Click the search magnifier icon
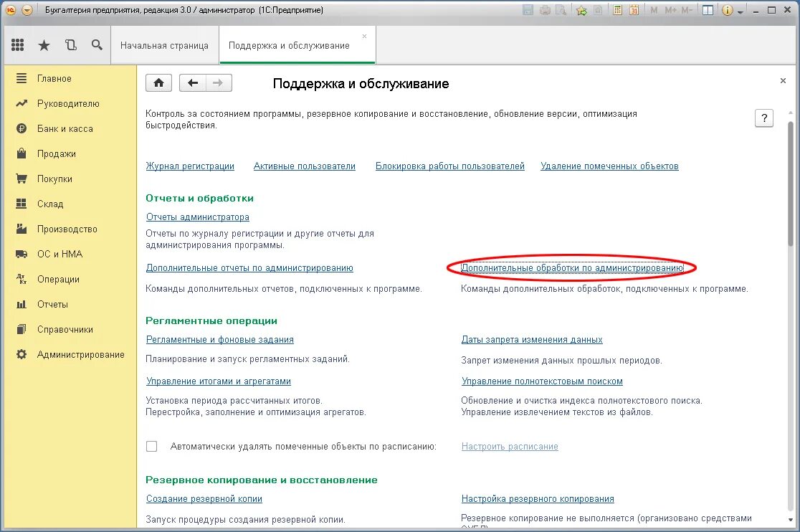 (x=97, y=44)
